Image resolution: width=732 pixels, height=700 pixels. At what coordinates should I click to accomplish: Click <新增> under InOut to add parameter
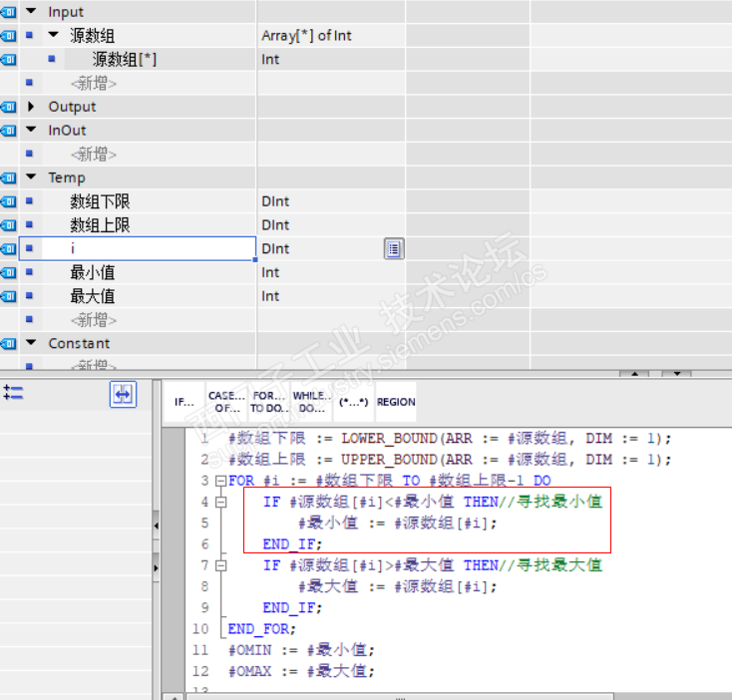pyautogui.click(x=94, y=154)
